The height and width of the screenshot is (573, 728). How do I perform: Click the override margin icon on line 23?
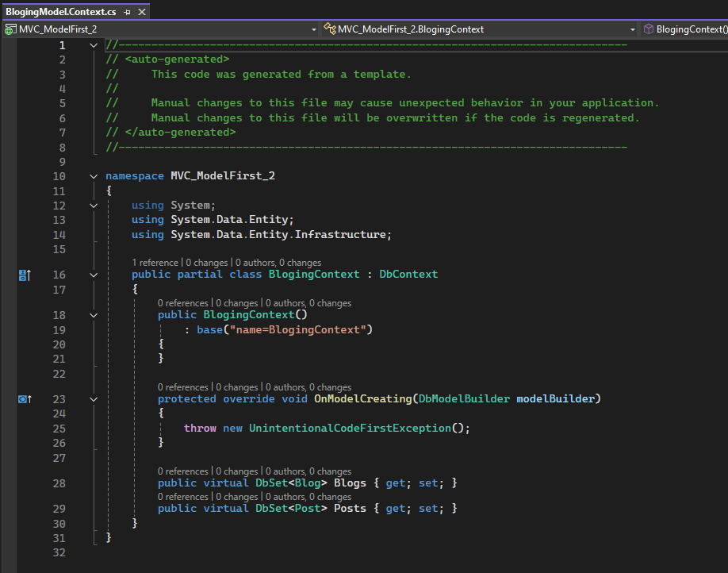click(x=25, y=399)
